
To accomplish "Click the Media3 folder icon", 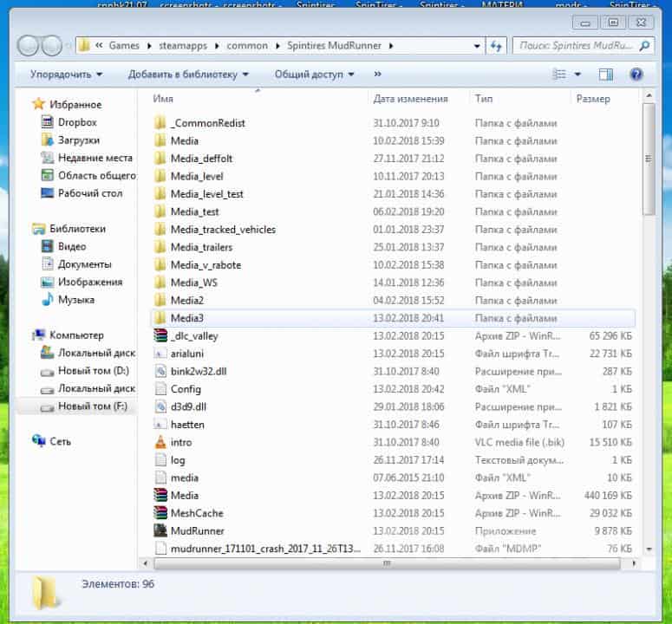I will [160, 318].
